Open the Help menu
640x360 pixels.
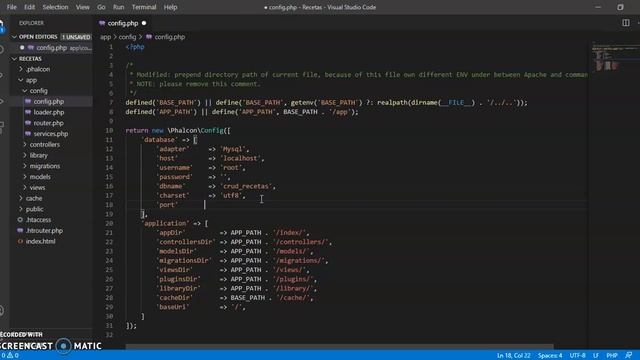170,7
